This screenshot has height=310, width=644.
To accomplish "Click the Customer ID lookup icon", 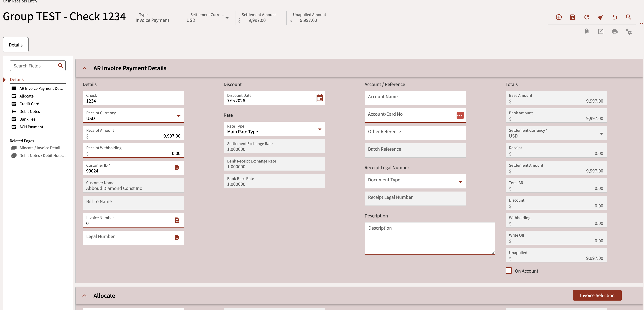I will (177, 168).
